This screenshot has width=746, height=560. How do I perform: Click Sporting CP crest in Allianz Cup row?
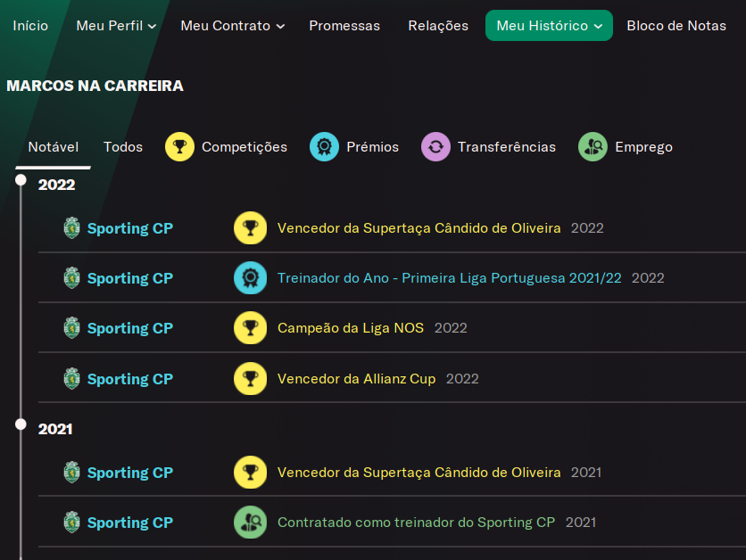(x=72, y=379)
